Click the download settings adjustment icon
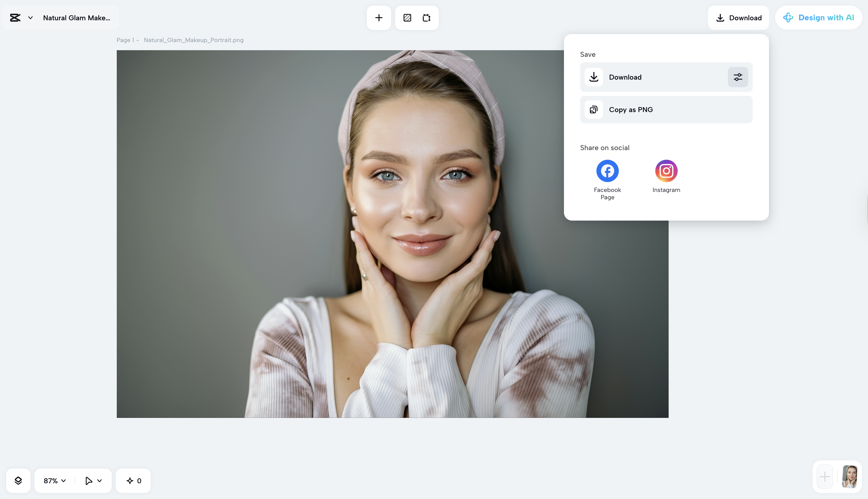868x499 pixels. [737, 77]
